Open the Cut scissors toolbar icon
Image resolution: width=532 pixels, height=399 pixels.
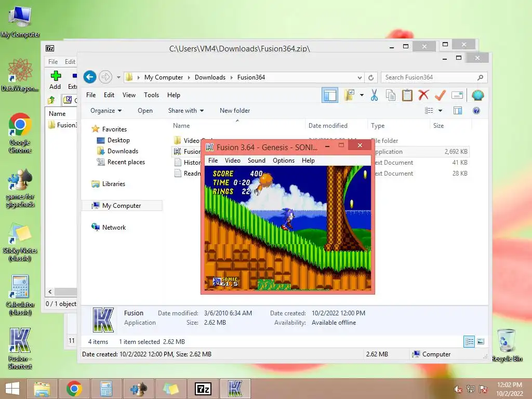374,96
